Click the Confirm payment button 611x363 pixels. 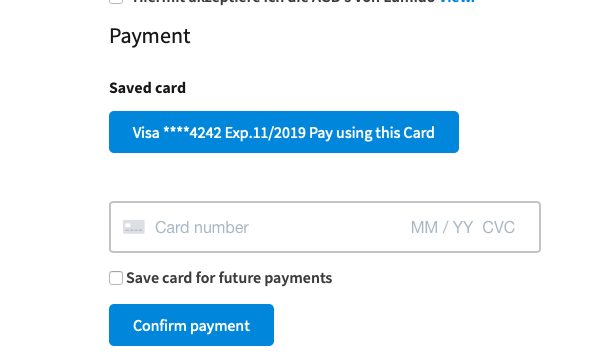click(191, 325)
